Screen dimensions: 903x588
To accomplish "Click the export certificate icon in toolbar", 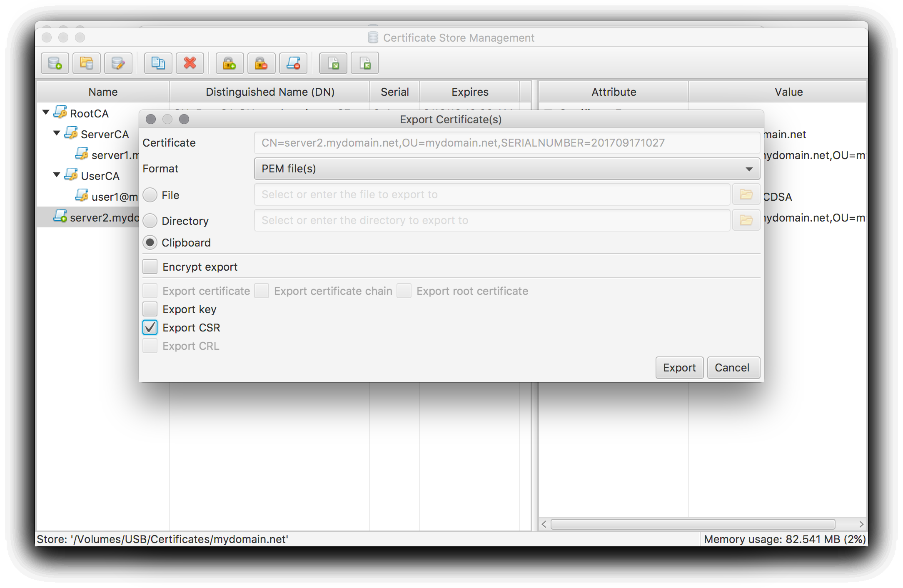I will (x=334, y=64).
